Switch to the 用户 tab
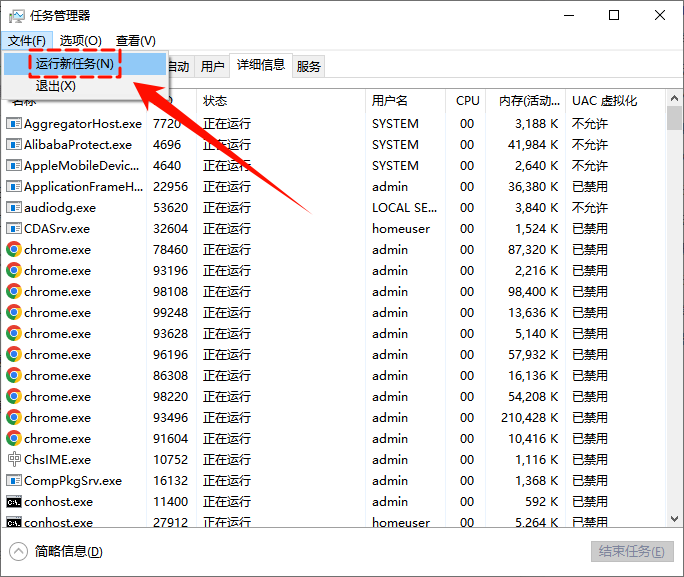Image resolution: width=684 pixels, height=577 pixels. coord(212,67)
